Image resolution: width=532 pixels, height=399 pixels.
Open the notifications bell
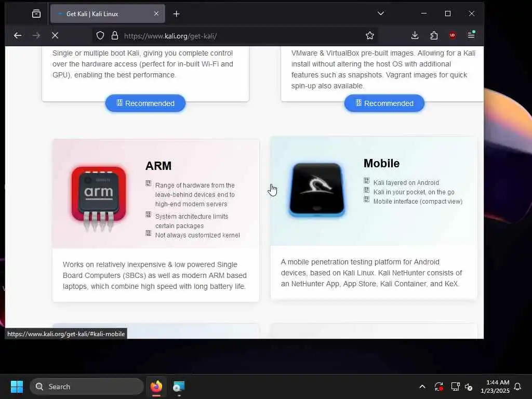click(x=518, y=387)
